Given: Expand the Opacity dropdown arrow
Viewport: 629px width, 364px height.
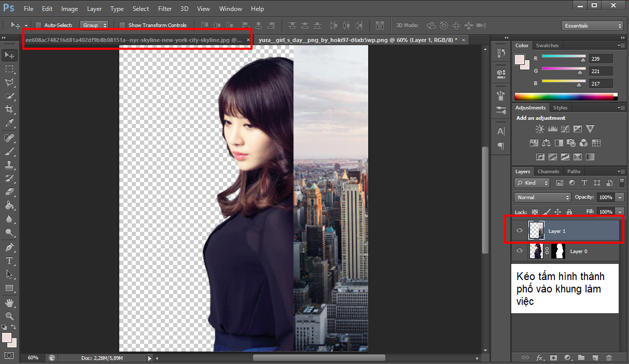Looking at the screenshot, I should click(x=620, y=198).
